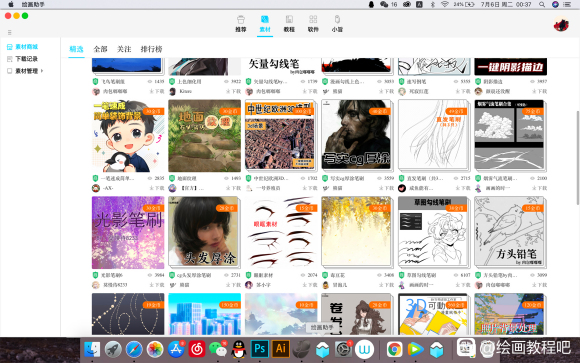Open Wi-Fi status in menu bar

point(445,4)
